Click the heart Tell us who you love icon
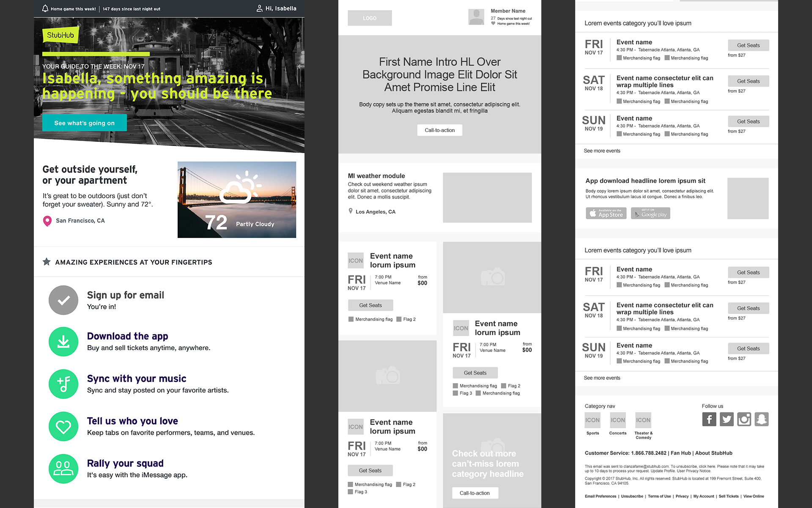812x508 pixels. point(63,426)
